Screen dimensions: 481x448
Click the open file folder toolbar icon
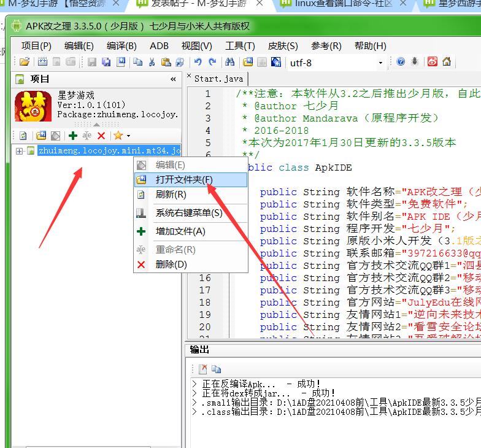click(25, 62)
